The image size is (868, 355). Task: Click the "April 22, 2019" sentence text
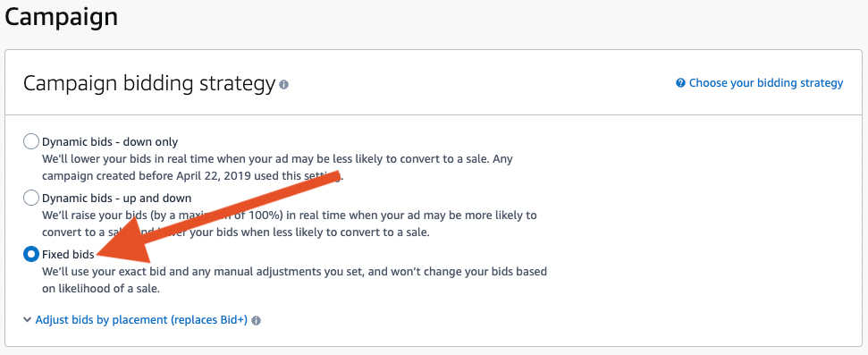[193, 177]
